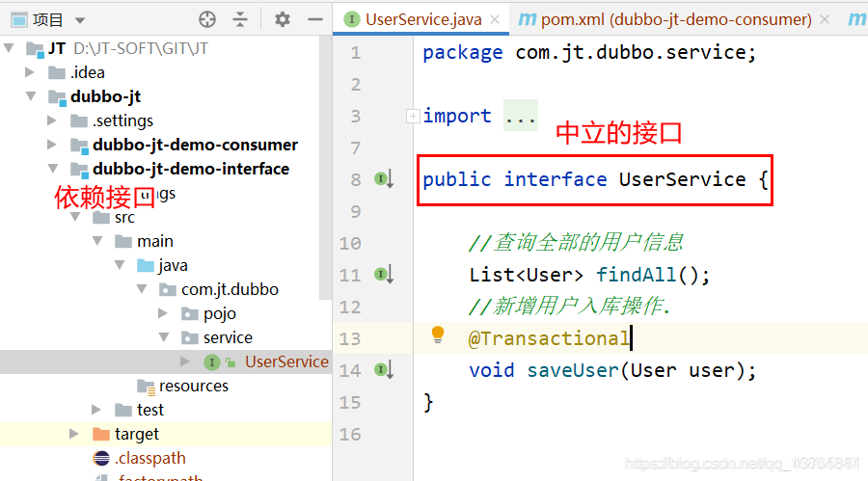Collapse the main folder arrow

[97, 241]
